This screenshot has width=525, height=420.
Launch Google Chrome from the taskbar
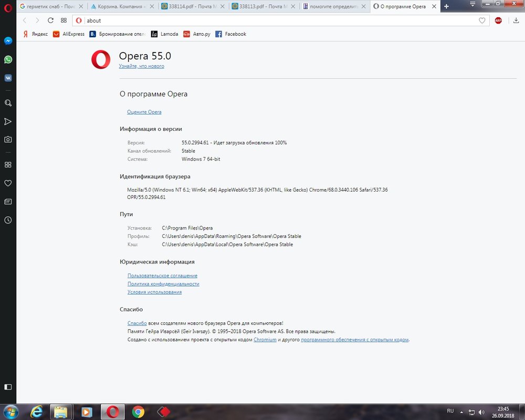click(138, 412)
